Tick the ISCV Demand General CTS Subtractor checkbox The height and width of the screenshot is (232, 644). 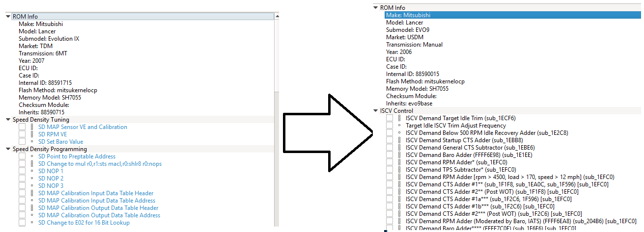390,148
